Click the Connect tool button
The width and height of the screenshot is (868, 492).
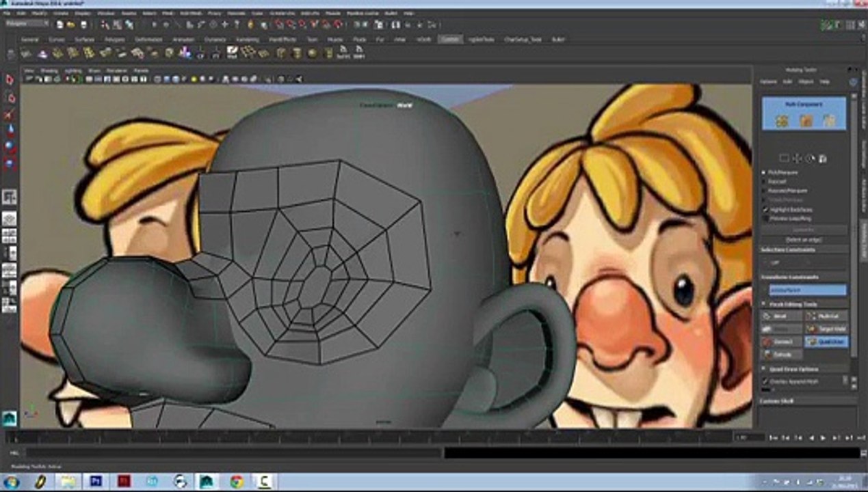pos(782,341)
